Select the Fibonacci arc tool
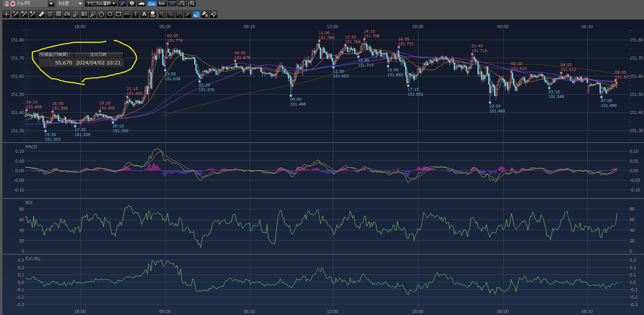This screenshot has width=644, height=315. (67, 14)
